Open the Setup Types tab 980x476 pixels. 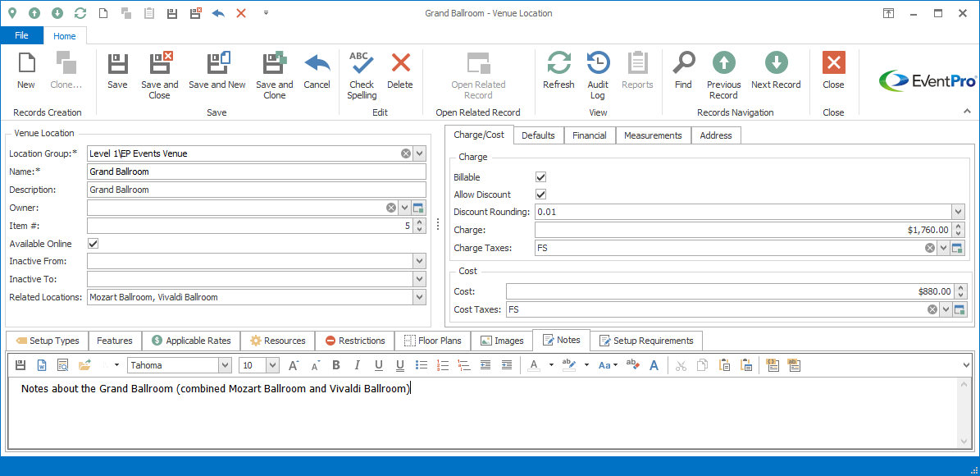(48, 341)
